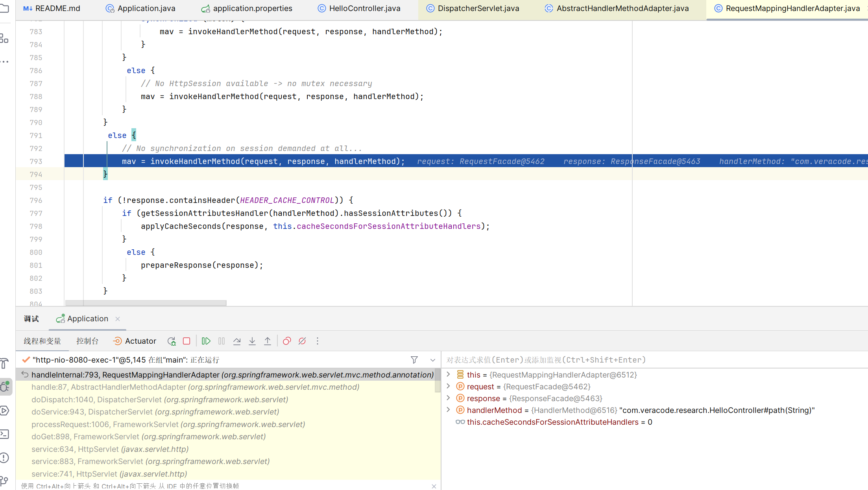Screen dimensions: 868x490
Task: Click the Step Over icon
Action: [236, 341]
